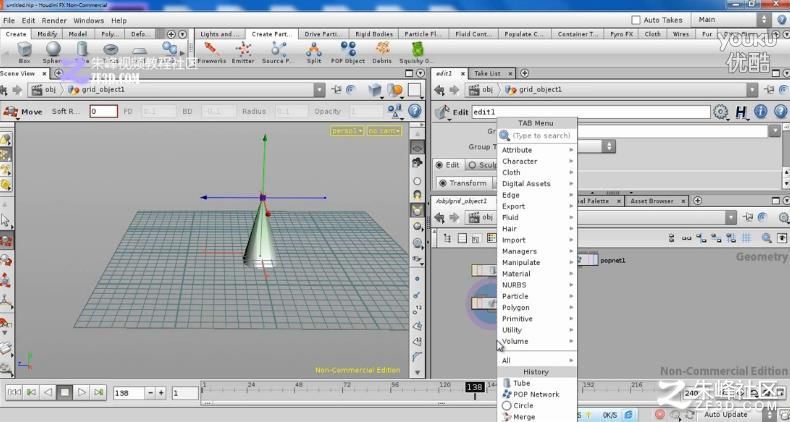Click select tool arrow in left toolbar
The height and width of the screenshot is (422, 790).
pos(6,221)
